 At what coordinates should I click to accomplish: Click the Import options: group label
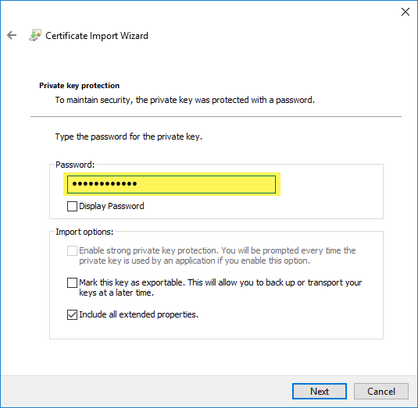[84, 232]
